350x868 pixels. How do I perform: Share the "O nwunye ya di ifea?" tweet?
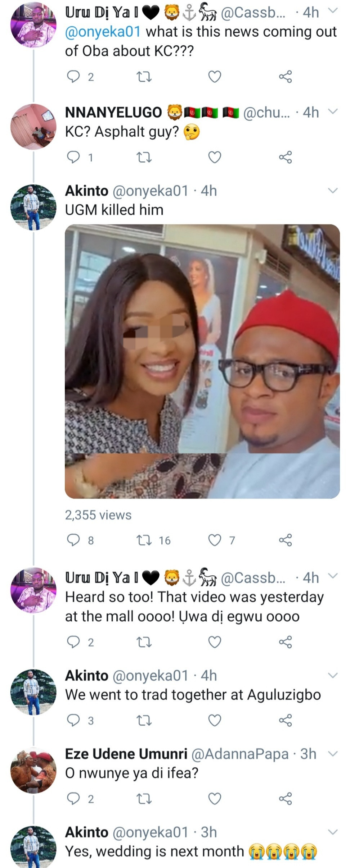pyautogui.click(x=285, y=799)
